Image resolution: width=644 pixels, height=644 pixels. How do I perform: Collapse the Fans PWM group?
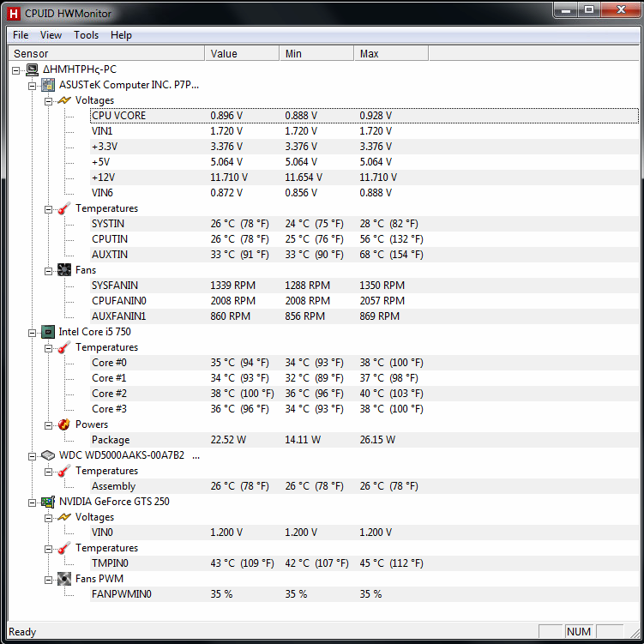click(x=49, y=580)
